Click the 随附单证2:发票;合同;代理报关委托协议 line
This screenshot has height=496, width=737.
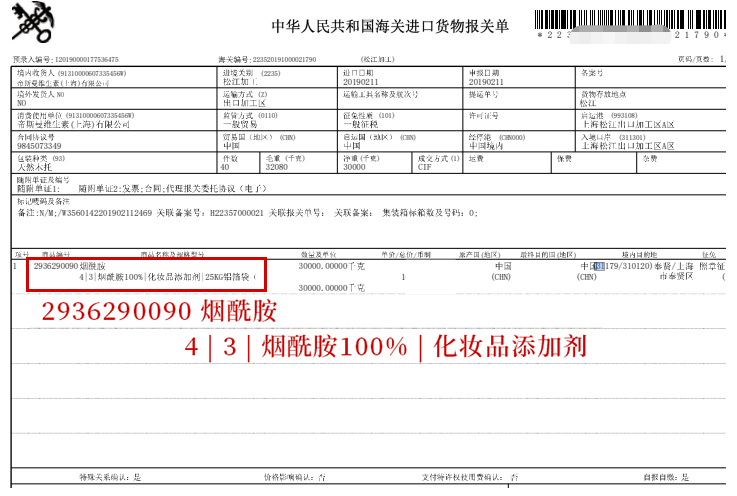(173, 189)
